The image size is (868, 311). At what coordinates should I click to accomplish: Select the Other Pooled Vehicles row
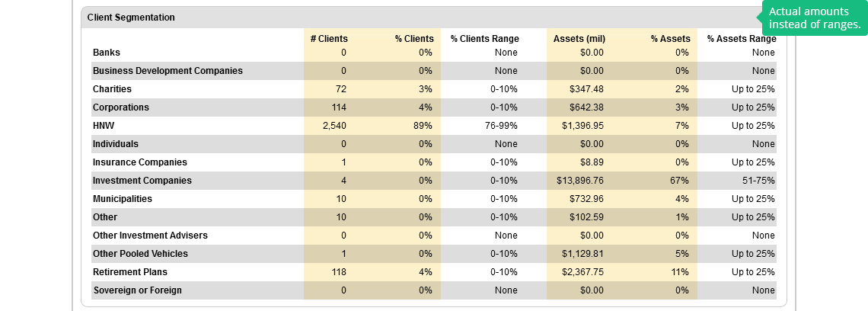pos(140,254)
